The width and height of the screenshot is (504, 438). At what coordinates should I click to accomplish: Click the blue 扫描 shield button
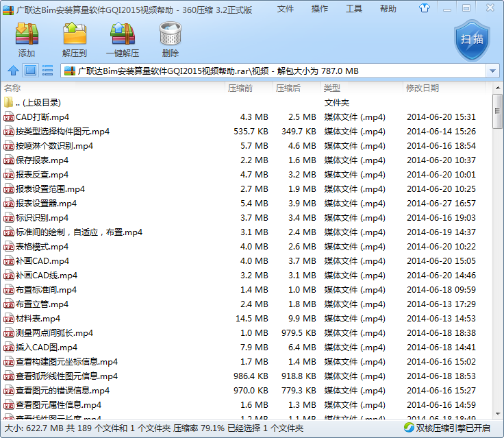pos(472,40)
